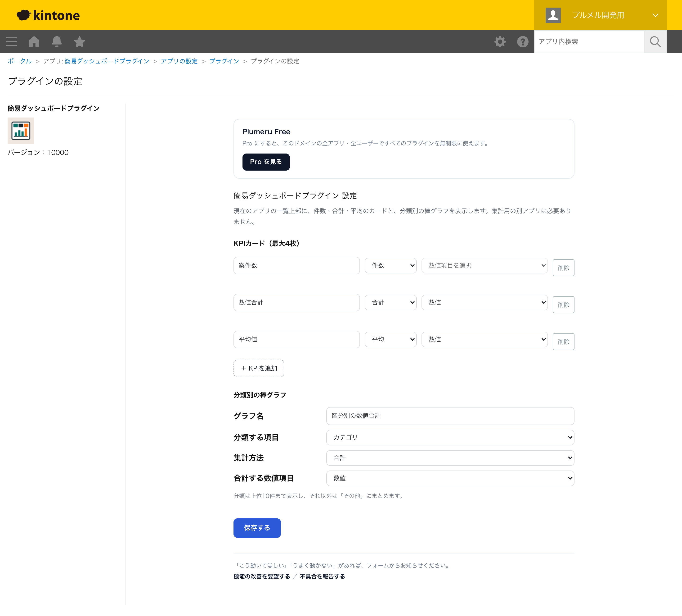Click the 保存する button

tap(257, 528)
